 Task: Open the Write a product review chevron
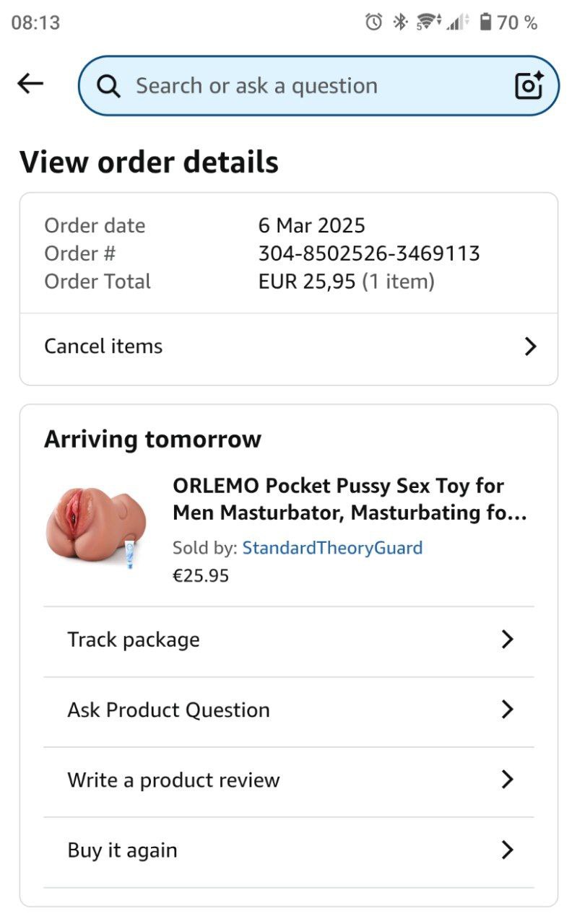[x=507, y=780]
